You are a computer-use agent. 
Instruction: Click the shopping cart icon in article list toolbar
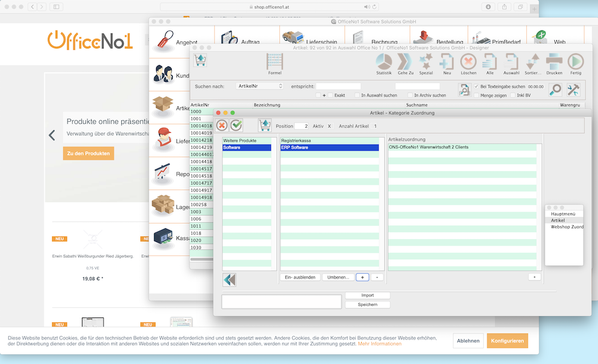(200, 60)
